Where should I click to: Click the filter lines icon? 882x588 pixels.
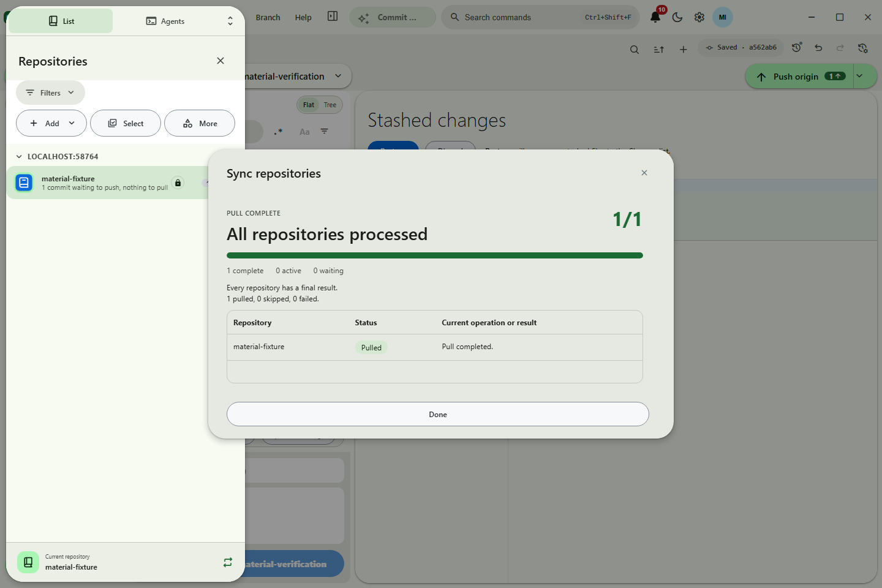325,131
